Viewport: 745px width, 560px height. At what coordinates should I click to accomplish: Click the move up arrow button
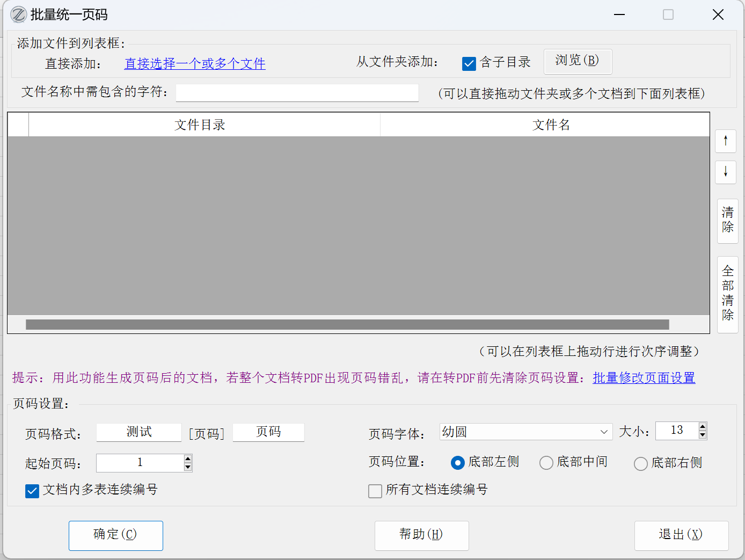coord(726,141)
